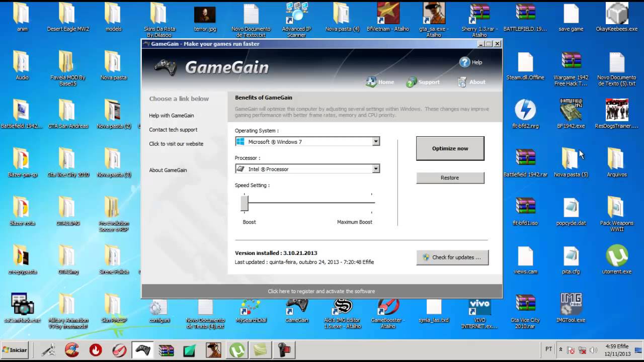Click the GameGain gamepad logo
Image resolution: width=644 pixels, height=362 pixels.
(x=165, y=67)
